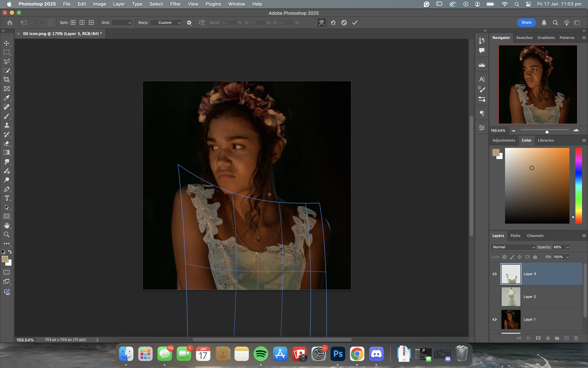Open the Filter menu
The width and height of the screenshot is (588, 368).
pos(175,4)
